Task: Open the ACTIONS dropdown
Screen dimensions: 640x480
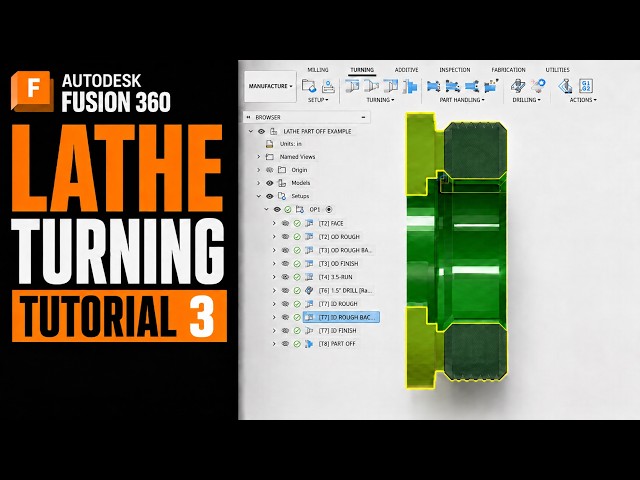Action: [583, 100]
